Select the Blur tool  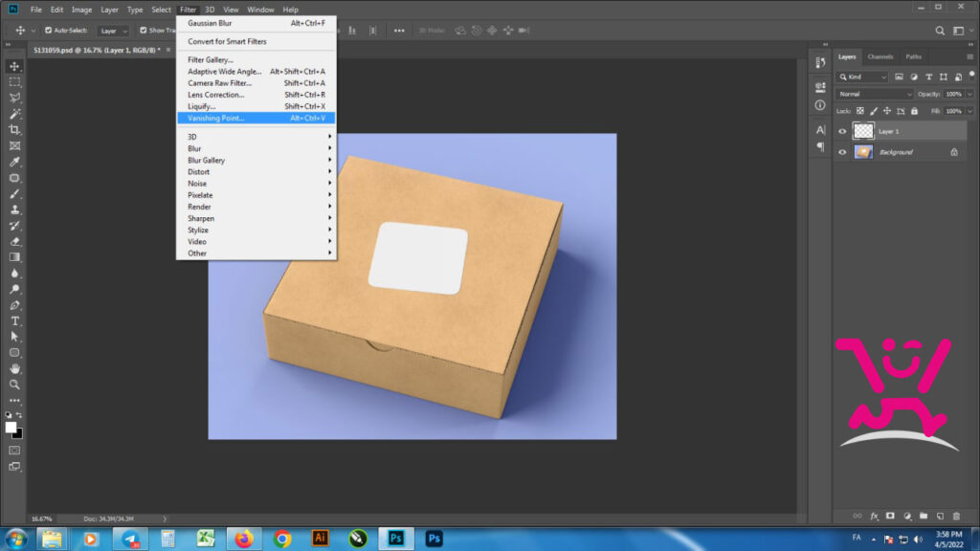[x=14, y=273]
